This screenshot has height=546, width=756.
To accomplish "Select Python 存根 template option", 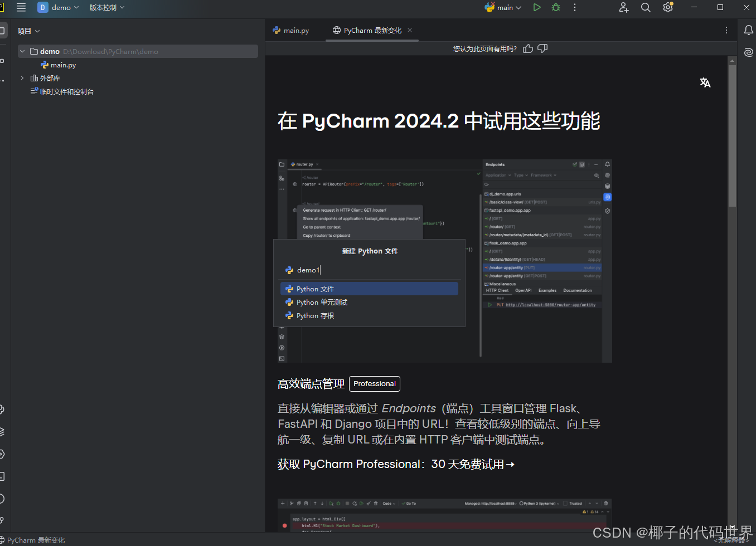I will tap(369, 315).
